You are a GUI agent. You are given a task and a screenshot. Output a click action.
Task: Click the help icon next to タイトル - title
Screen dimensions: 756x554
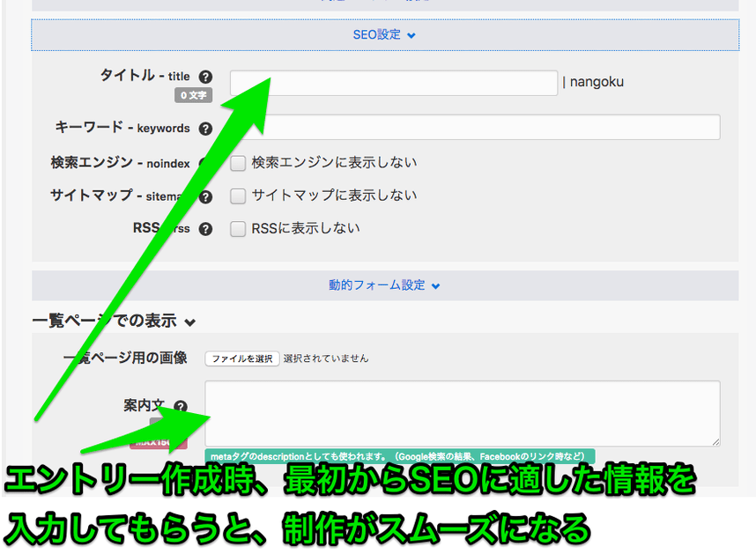pos(206,78)
